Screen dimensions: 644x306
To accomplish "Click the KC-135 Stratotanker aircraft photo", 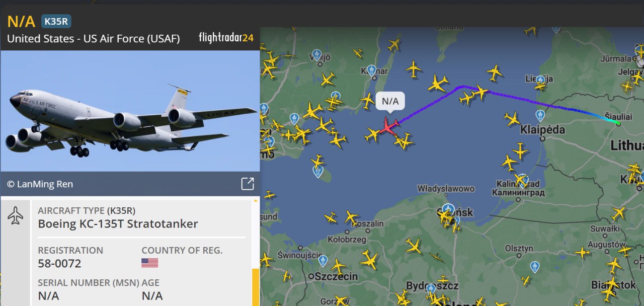I will pos(130,111).
